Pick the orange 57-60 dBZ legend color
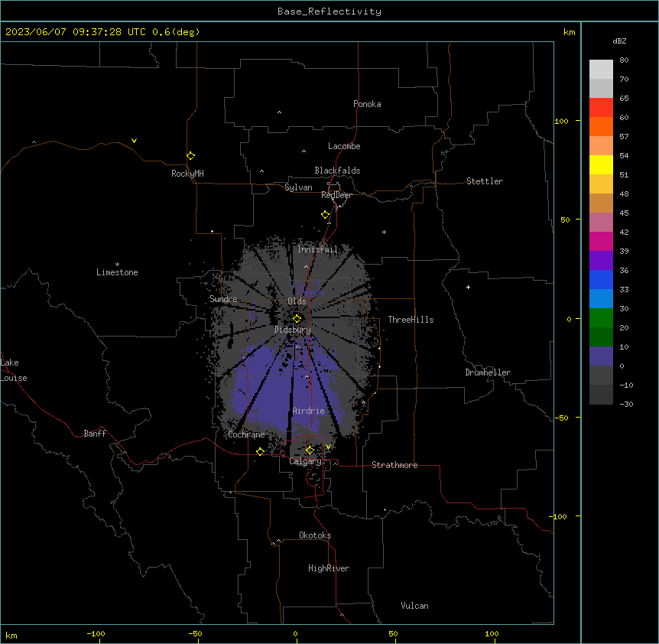This screenshot has width=659, height=644. coord(601,126)
